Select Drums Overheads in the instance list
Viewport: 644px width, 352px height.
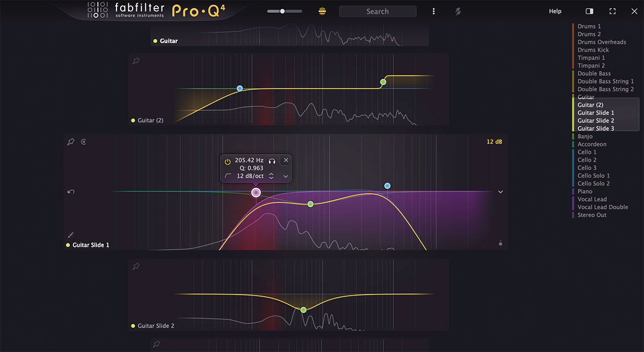coord(602,42)
